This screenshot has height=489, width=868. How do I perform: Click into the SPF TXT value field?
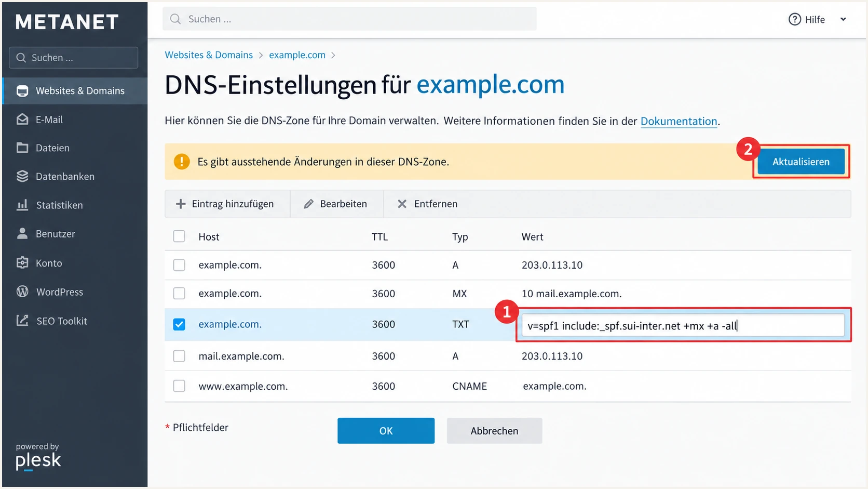[x=683, y=326]
